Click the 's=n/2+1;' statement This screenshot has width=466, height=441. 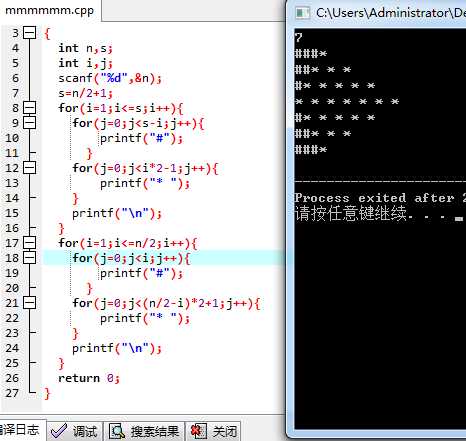85,93
